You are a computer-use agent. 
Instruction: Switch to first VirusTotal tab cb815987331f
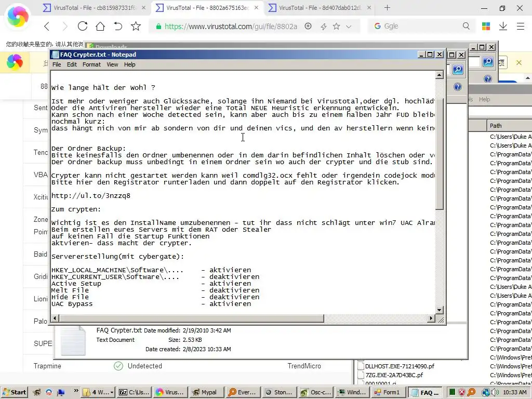click(95, 7)
